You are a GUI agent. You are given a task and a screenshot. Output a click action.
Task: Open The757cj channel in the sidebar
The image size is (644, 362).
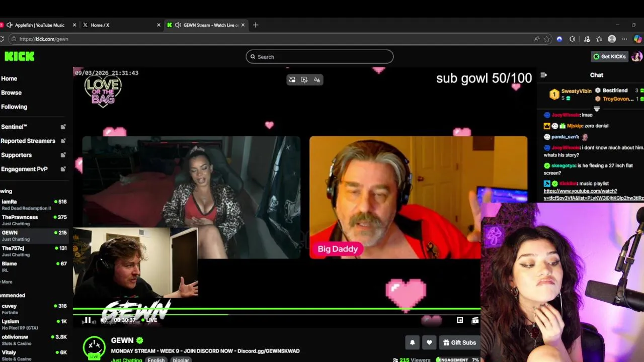coord(34,251)
